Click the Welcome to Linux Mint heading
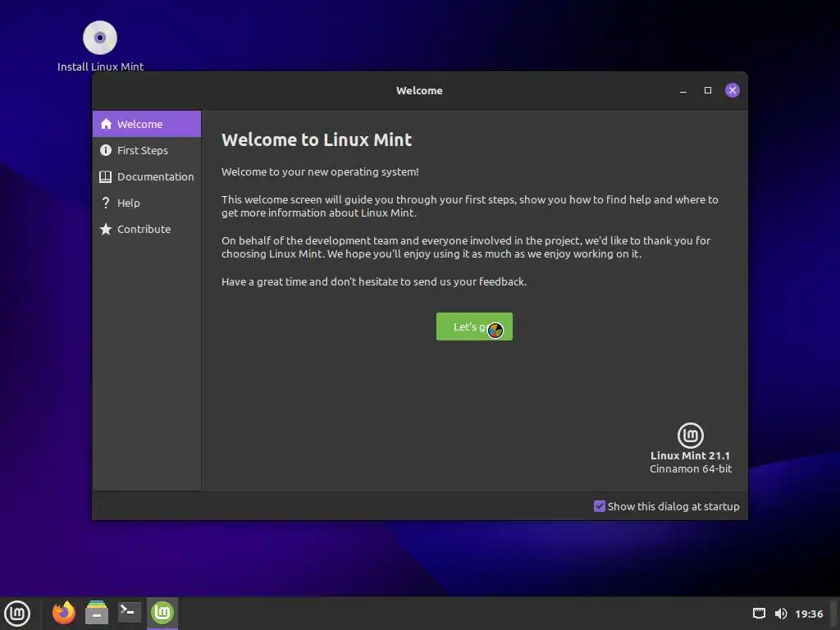Screen dimensions: 840x630 click(317, 139)
